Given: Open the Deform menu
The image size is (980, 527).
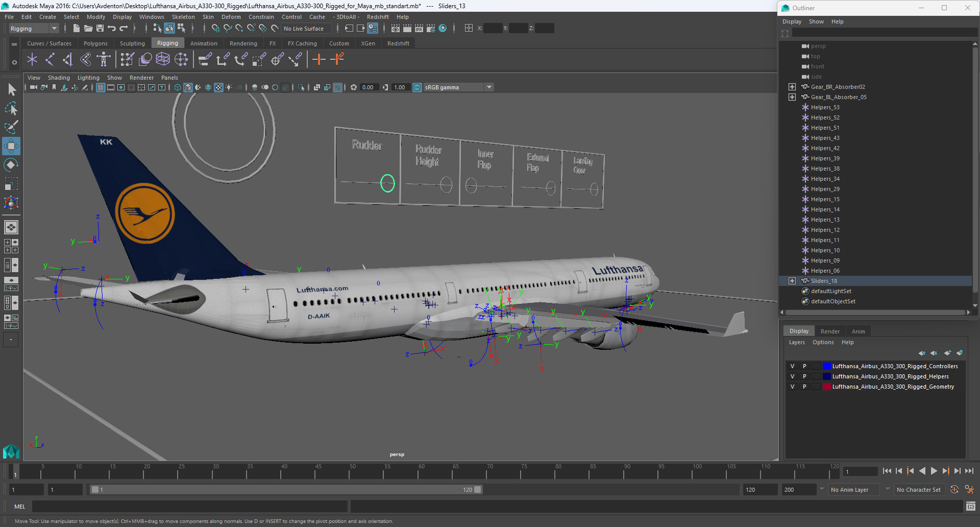Looking at the screenshot, I should pos(231,17).
